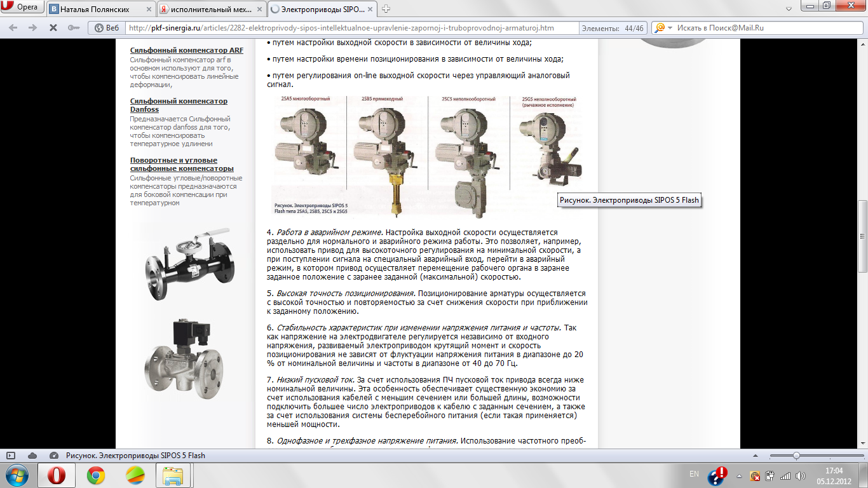Click the 'Элементы: 44/46' loading indicator

(x=614, y=29)
